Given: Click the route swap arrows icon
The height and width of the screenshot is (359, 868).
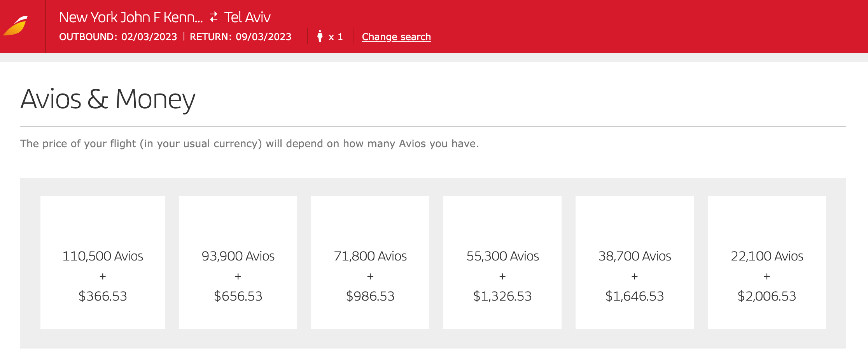Looking at the screenshot, I should 213,16.
